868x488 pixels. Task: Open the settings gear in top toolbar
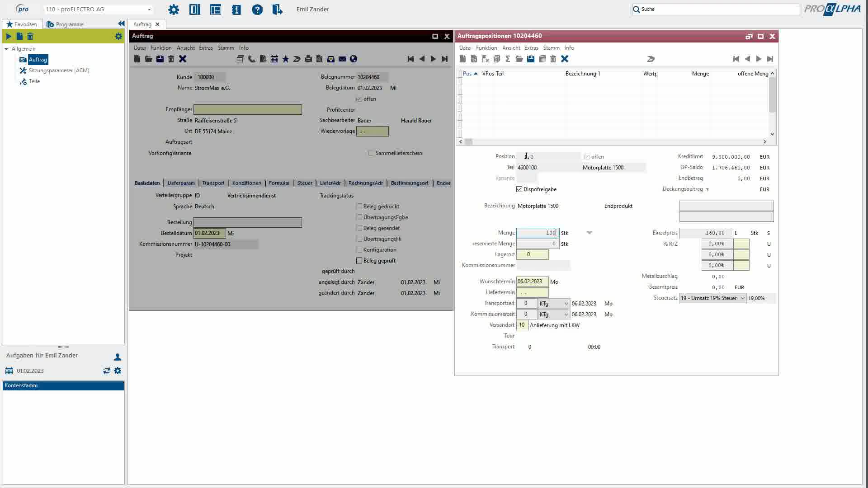pos(174,9)
